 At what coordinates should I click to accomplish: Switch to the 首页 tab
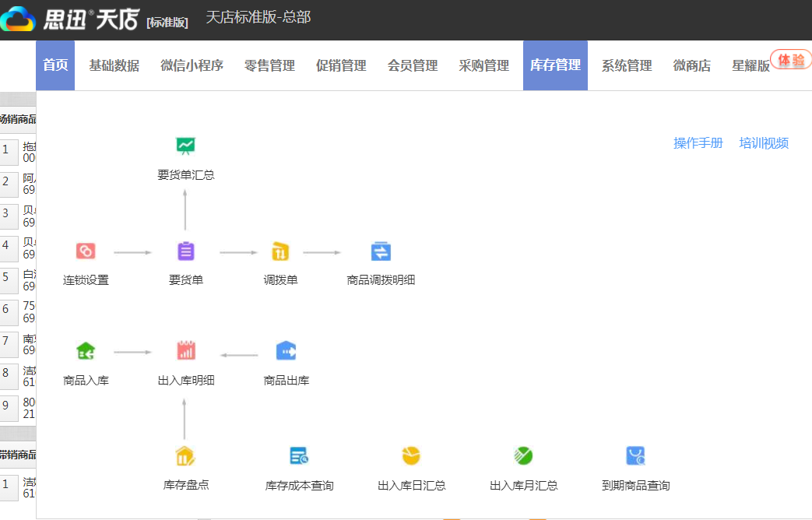click(54, 65)
